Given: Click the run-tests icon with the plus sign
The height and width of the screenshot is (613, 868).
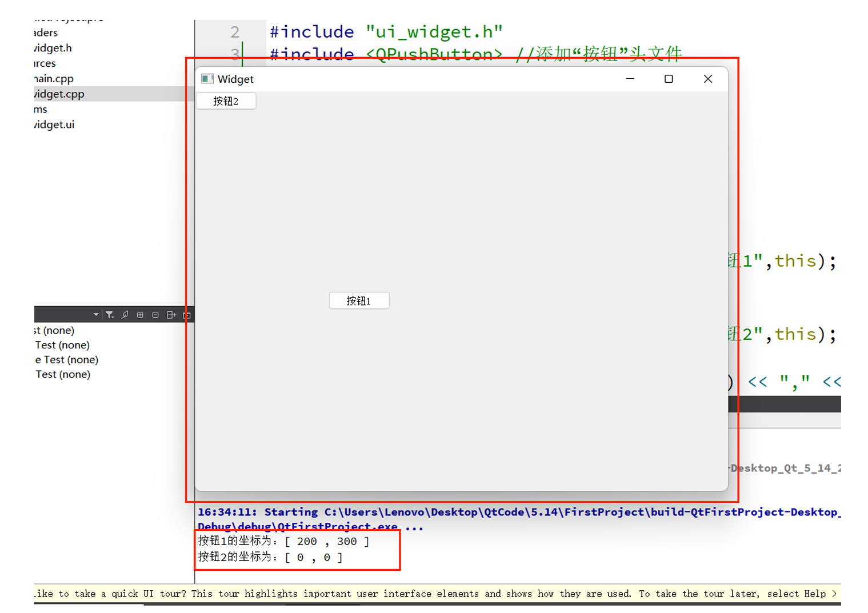Looking at the screenshot, I should 170,314.
